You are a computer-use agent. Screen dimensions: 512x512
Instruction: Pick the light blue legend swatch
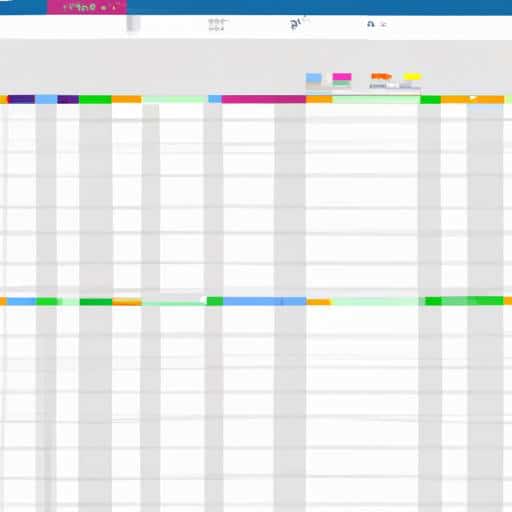point(314,78)
